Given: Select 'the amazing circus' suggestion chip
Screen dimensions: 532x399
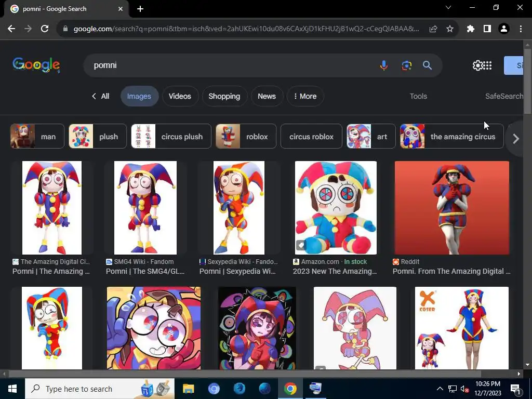Looking at the screenshot, I should point(452,137).
